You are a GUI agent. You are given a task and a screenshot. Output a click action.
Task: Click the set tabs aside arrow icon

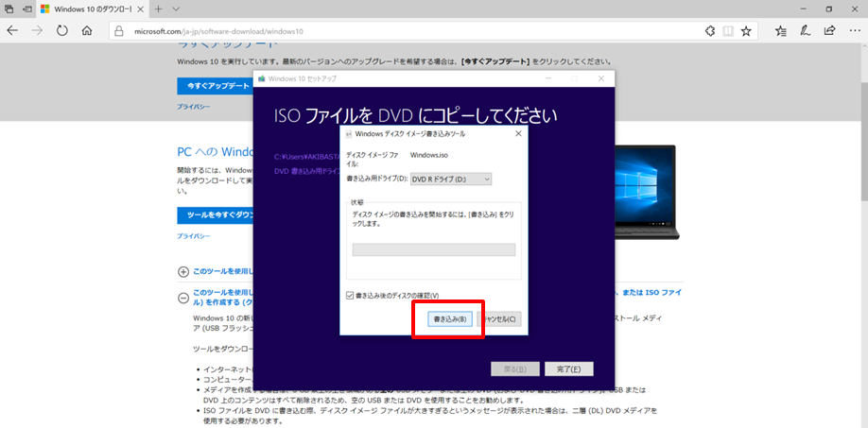pos(26,9)
